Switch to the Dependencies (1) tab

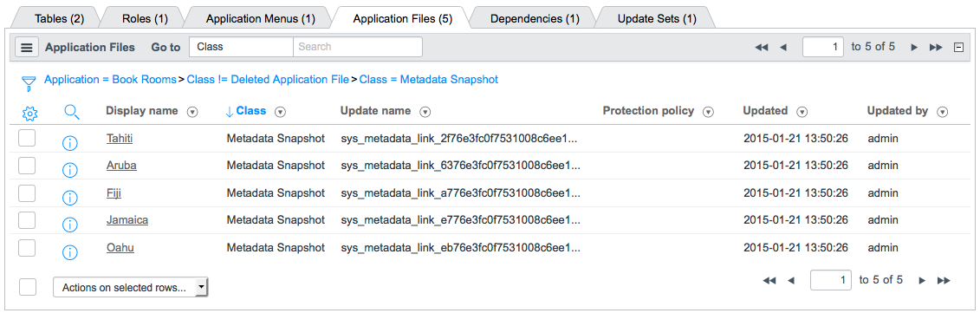535,19
